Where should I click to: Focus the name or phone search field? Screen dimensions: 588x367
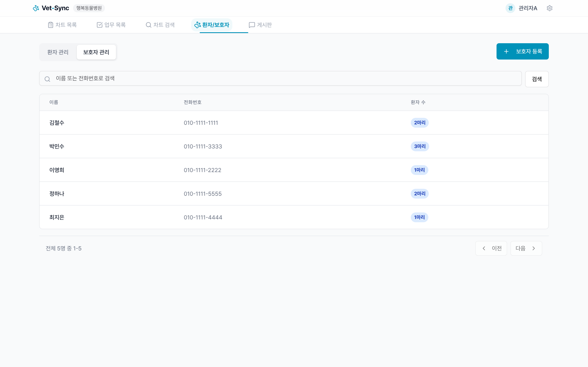tap(282, 78)
